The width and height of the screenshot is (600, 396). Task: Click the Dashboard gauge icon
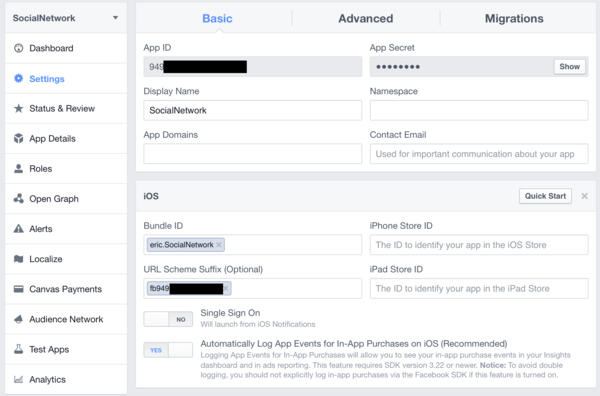[x=18, y=48]
